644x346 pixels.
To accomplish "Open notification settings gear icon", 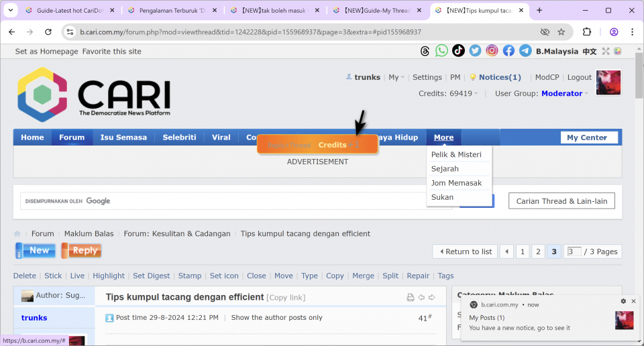I will (623, 301).
